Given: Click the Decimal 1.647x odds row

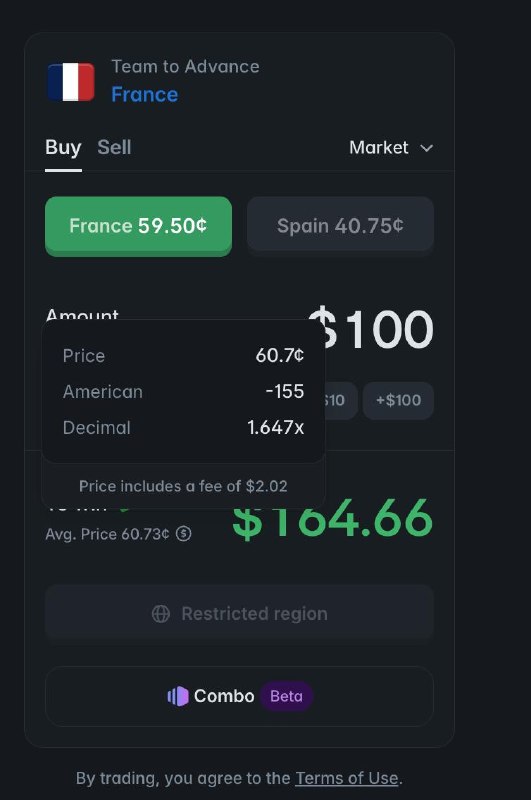Looking at the screenshot, I should 183,428.
